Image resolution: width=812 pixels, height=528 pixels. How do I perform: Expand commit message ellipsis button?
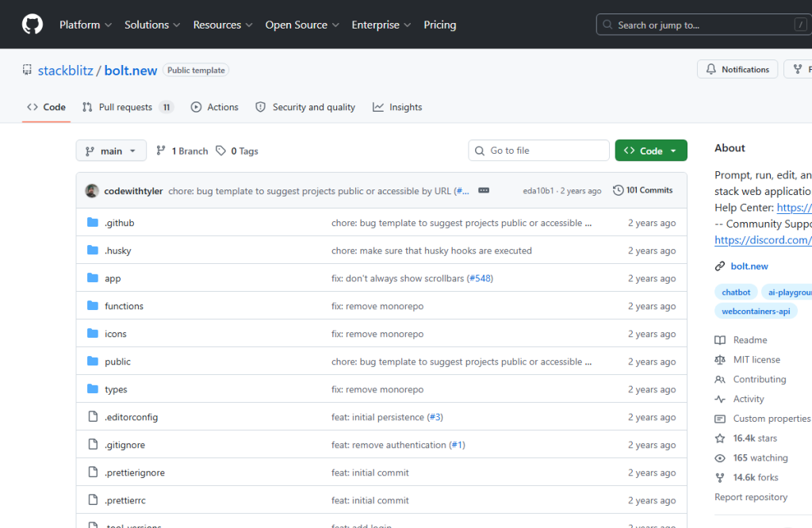click(x=484, y=190)
